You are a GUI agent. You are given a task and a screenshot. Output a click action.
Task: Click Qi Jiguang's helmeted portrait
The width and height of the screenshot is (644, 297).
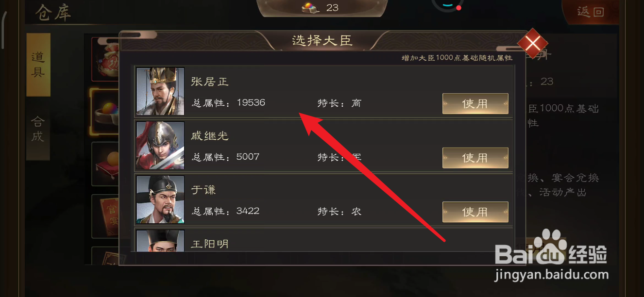click(160, 146)
